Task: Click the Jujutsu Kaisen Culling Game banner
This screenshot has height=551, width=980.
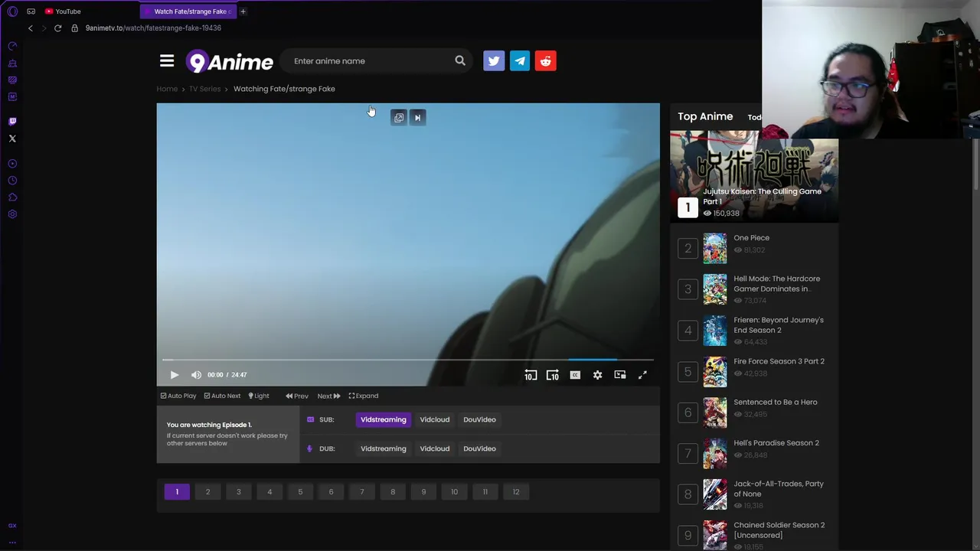Action: click(754, 177)
